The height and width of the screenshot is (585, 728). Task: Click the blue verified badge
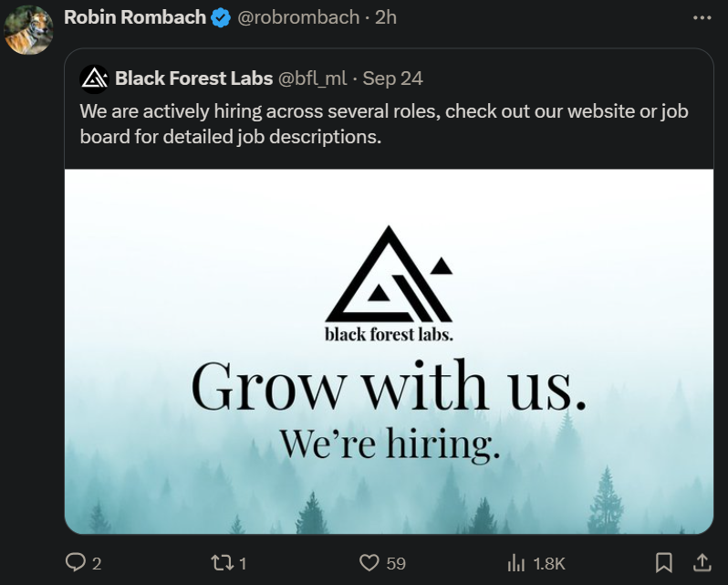click(x=221, y=17)
